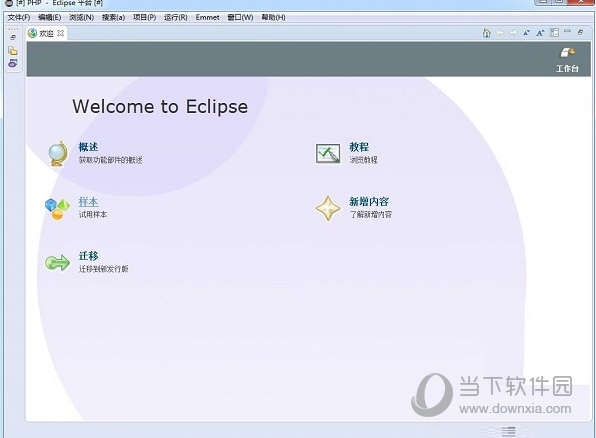Click the 迁移到新发行版 description text

[103, 269]
